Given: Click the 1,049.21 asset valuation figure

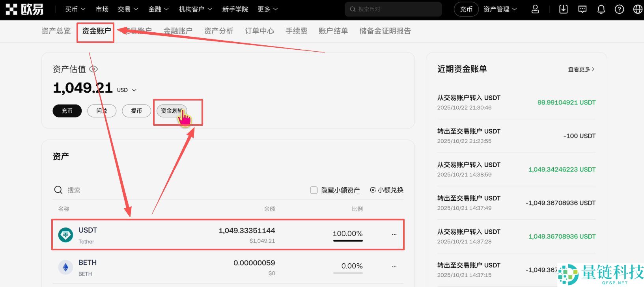Looking at the screenshot, I should click(x=83, y=88).
